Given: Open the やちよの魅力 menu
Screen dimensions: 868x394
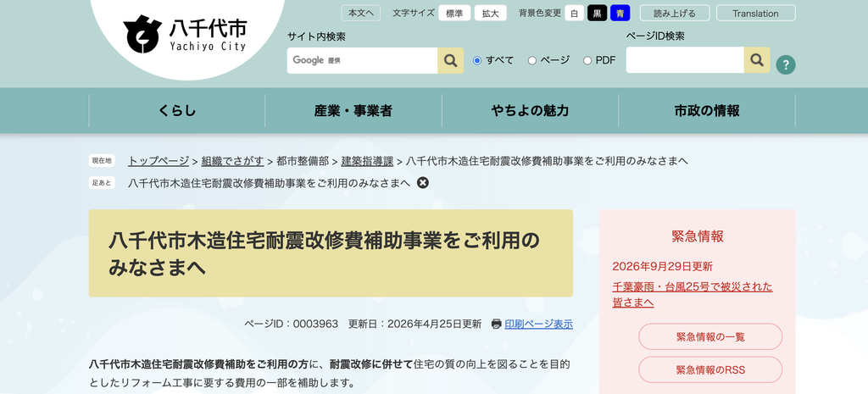Looking at the screenshot, I should 530,111.
